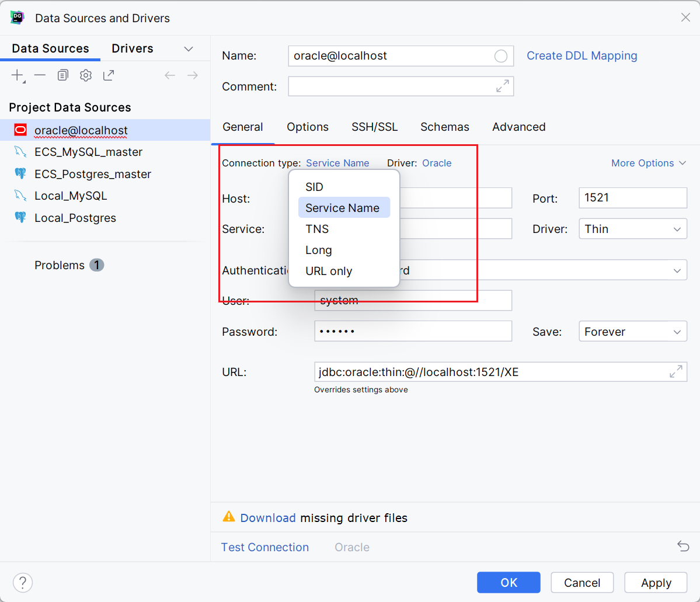The width and height of the screenshot is (700, 602).
Task: Expand the URL field
Action: (676, 371)
